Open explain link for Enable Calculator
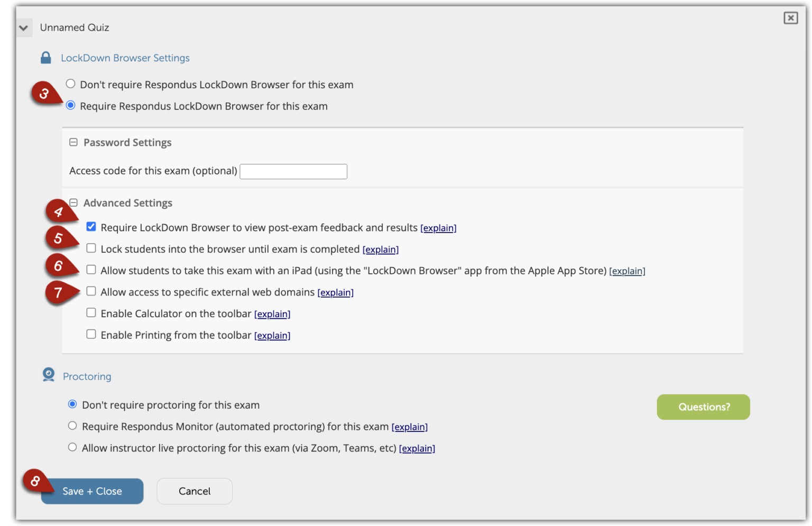812x526 pixels. pyautogui.click(x=272, y=315)
